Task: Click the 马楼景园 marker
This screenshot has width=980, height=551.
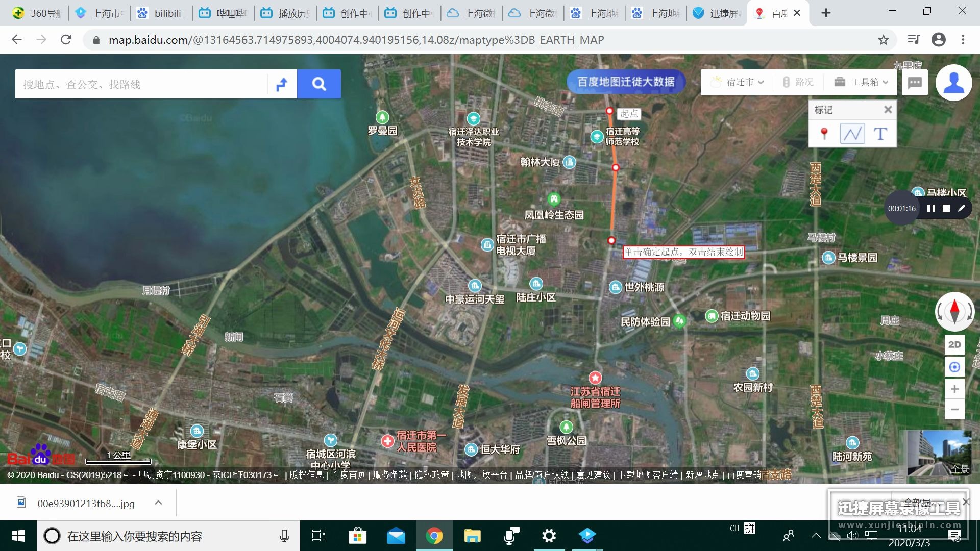Action: [x=828, y=258]
